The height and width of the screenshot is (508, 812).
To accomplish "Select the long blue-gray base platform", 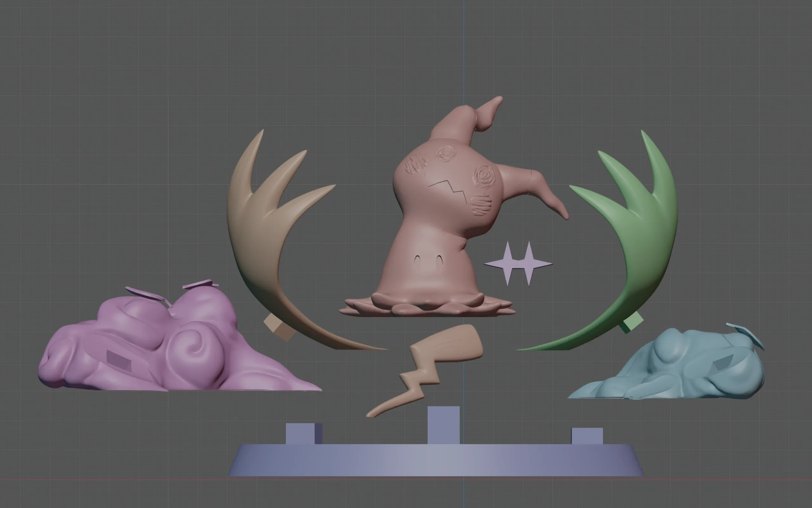I will coord(436,460).
